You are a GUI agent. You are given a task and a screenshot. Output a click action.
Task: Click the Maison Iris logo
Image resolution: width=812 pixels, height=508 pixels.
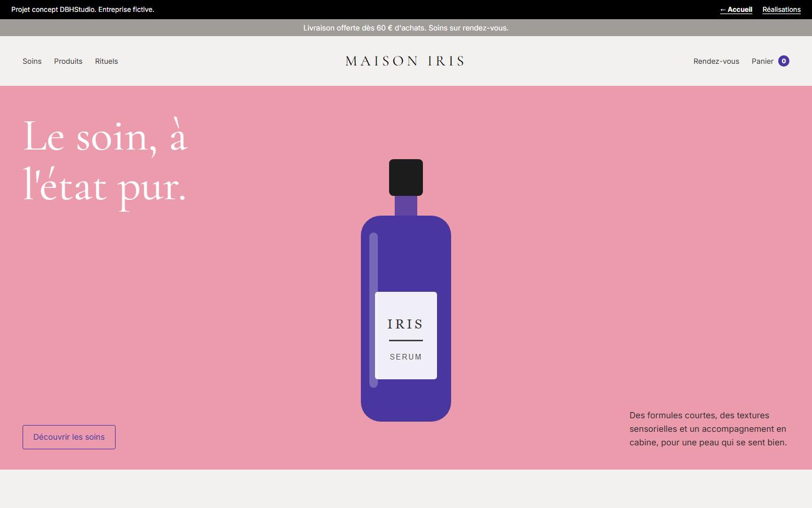click(x=405, y=61)
